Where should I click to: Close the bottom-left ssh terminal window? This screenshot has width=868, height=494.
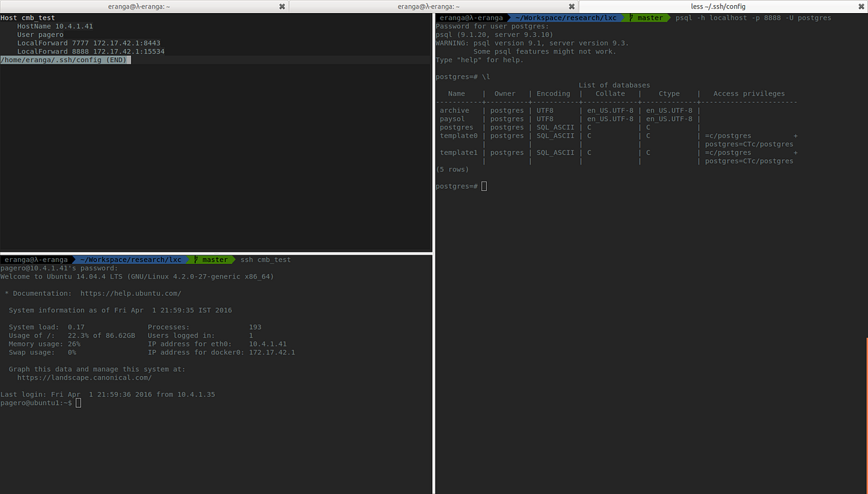(x=571, y=6)
